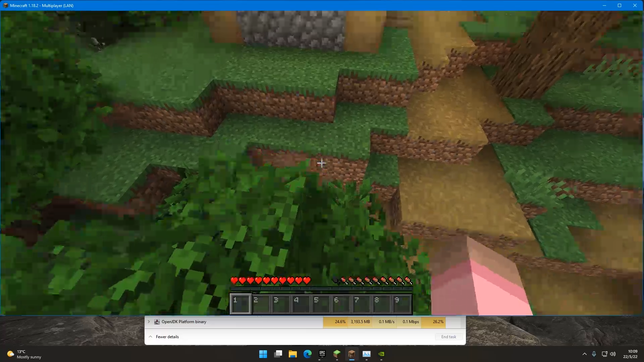Select hotbar slot 1
Viewport: 644px width, 362px height.
(x=240, y=304)
